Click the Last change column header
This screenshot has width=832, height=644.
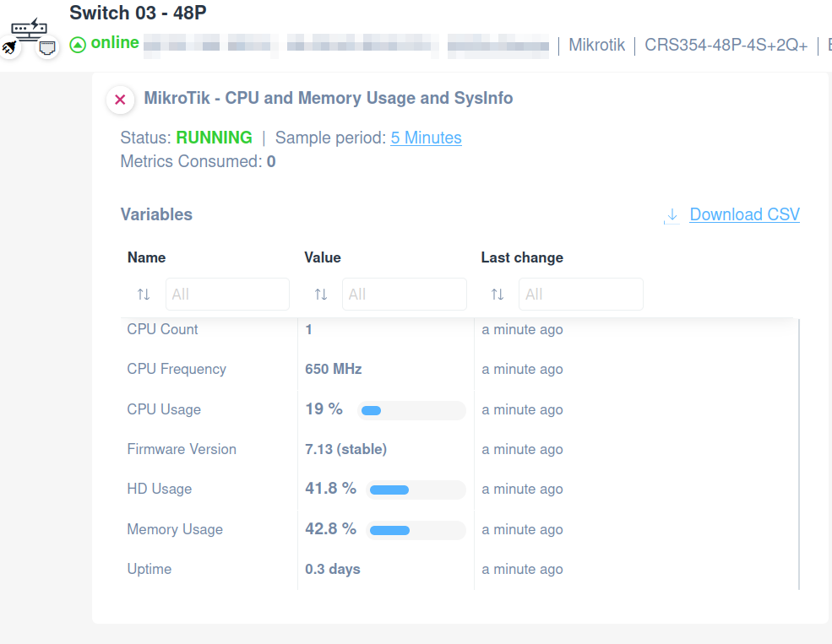tap(522, 257)
